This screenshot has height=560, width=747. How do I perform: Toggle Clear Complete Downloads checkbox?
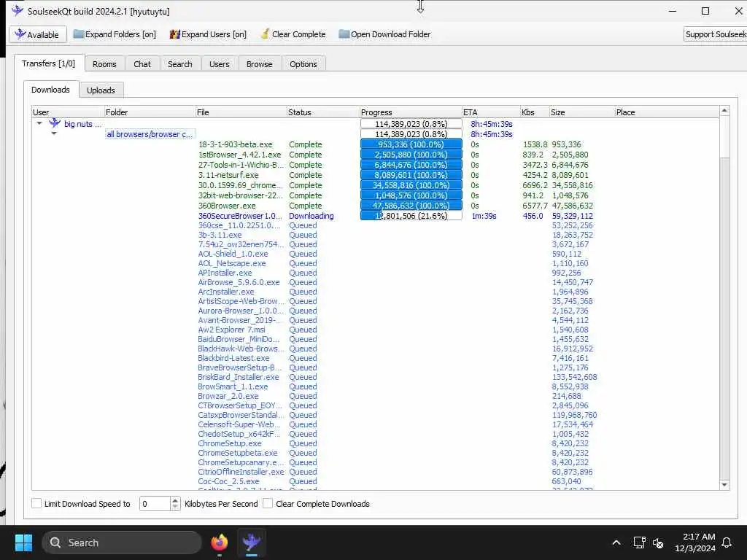click(268, 503)
